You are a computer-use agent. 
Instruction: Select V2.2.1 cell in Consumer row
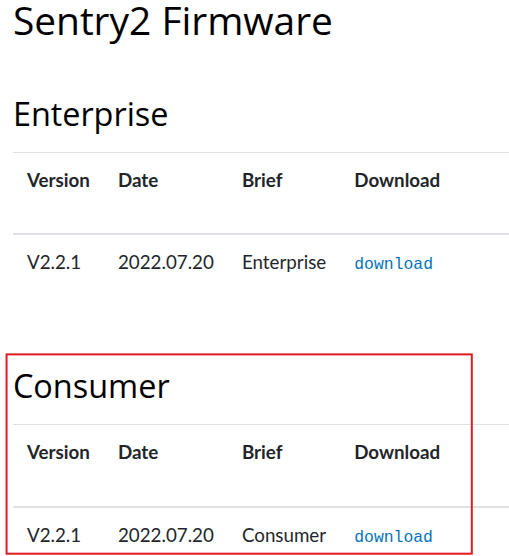54,535
